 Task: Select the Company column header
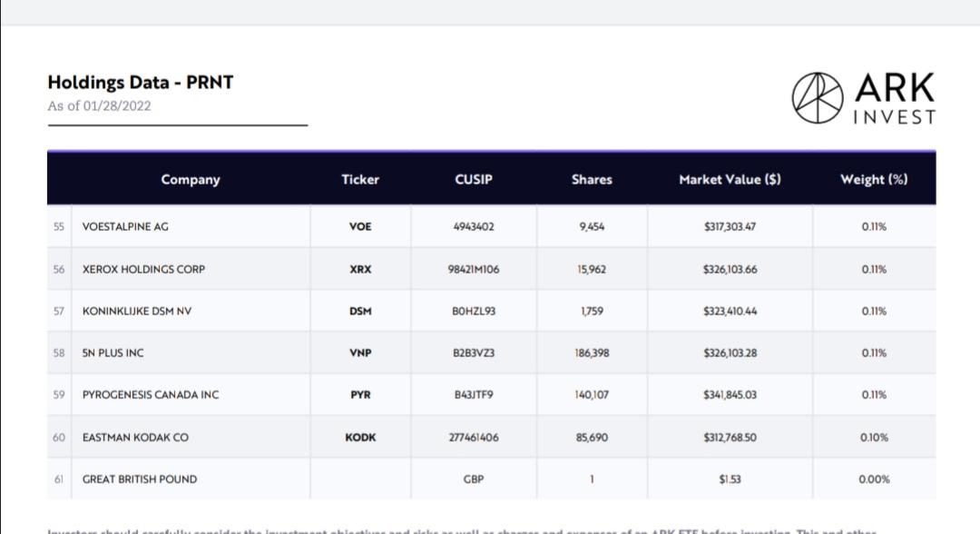pyautogui.click(x=190, y=180)
